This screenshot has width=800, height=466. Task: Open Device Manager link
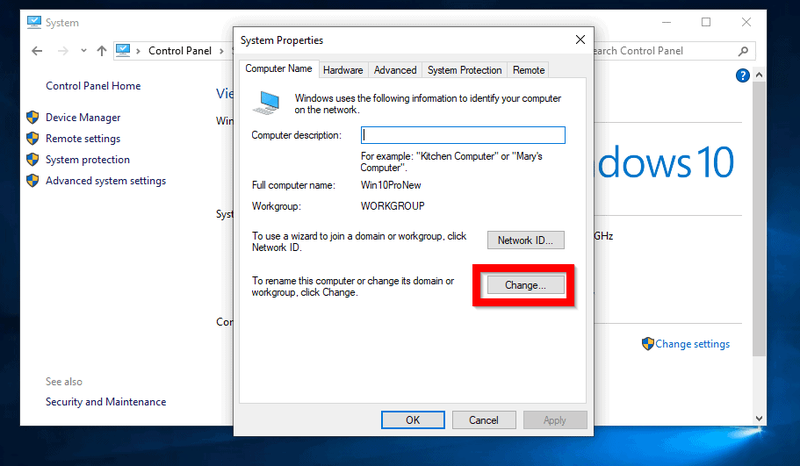click(83, 117)
